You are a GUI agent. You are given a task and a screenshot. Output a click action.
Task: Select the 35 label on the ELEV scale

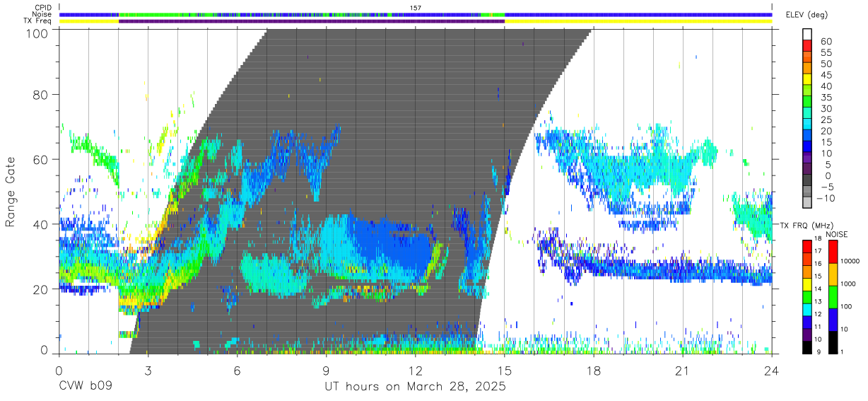826,98
